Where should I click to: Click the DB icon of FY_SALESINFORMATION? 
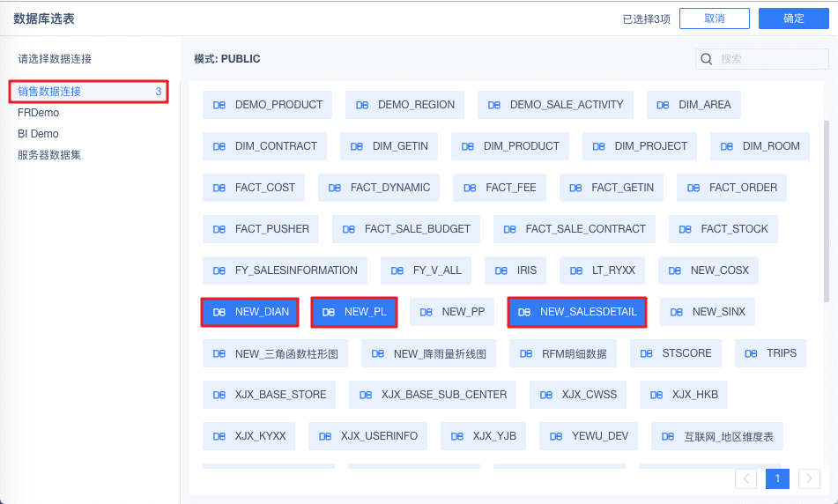click(x=219, y=271)
